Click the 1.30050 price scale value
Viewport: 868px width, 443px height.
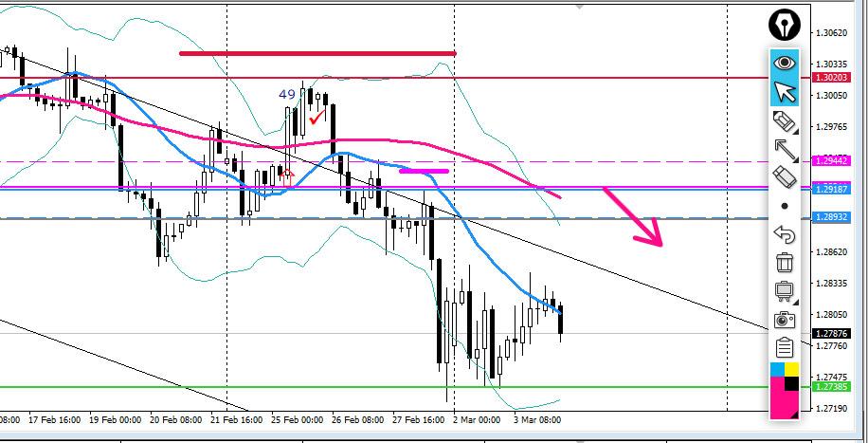[832, 96]
